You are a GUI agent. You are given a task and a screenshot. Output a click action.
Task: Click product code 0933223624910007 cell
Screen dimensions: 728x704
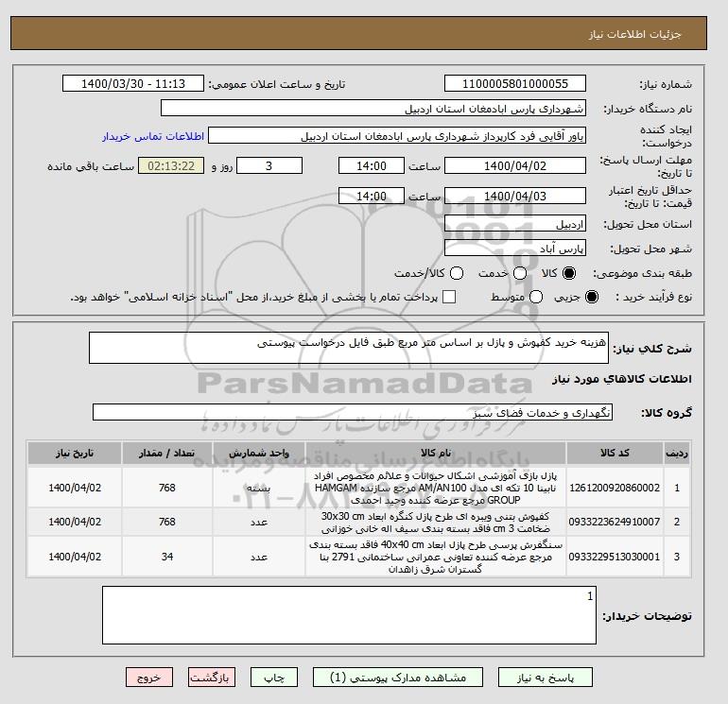[615, 522]
